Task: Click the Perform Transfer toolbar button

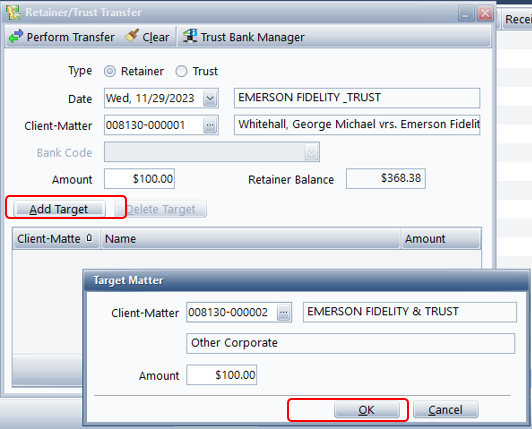Action: pyautogui.click(x=62, y=37)
